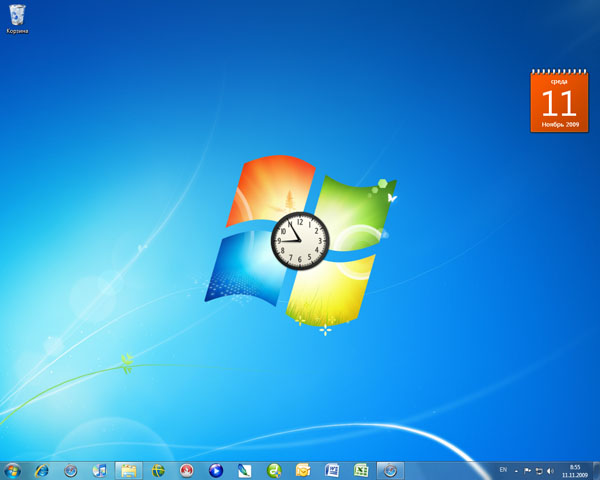Click the network status tray icon

tap(539, 471)
